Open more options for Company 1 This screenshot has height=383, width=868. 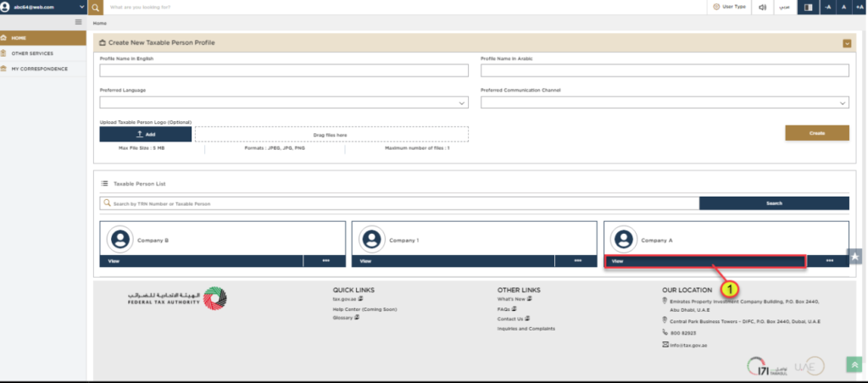pos(577,261)
